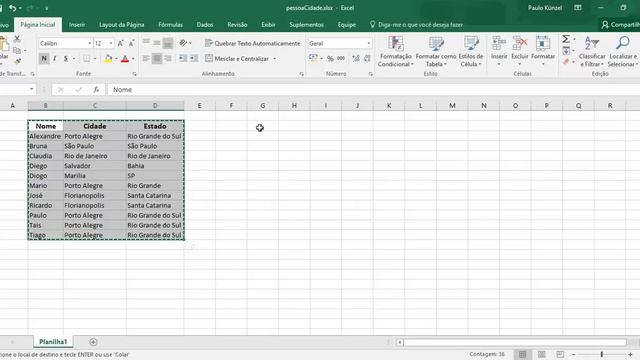Toggle Bold (N) formatting

(x=44, y=59)
